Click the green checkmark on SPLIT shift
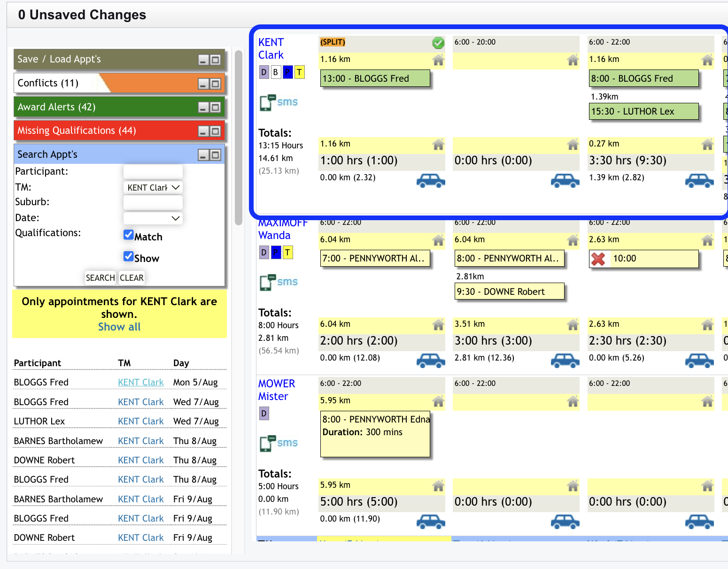 click(x=438, y=43)
